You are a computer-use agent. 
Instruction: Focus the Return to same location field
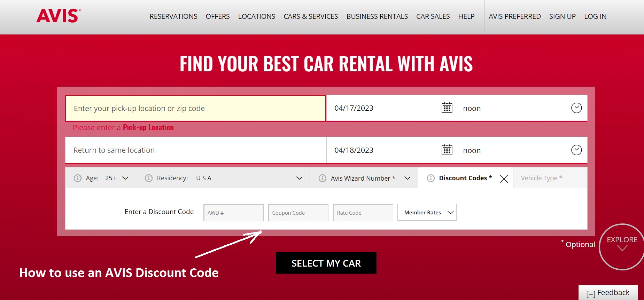click(196, 150)
